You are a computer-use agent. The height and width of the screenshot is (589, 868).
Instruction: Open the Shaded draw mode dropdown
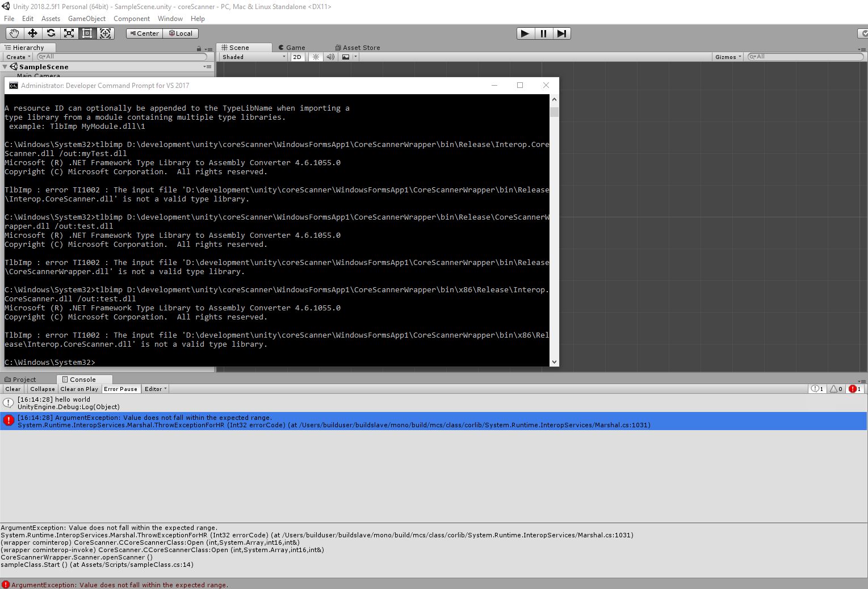coord(254,57)
